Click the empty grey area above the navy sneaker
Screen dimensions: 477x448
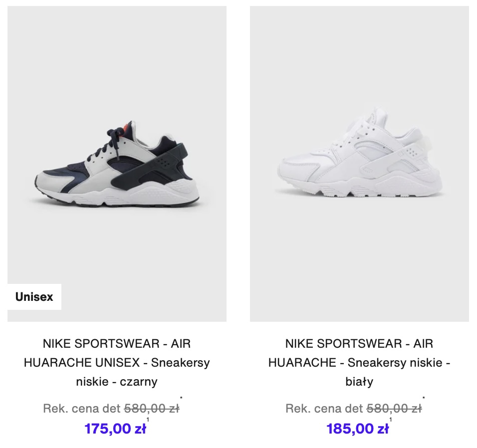tap(117, 61)
